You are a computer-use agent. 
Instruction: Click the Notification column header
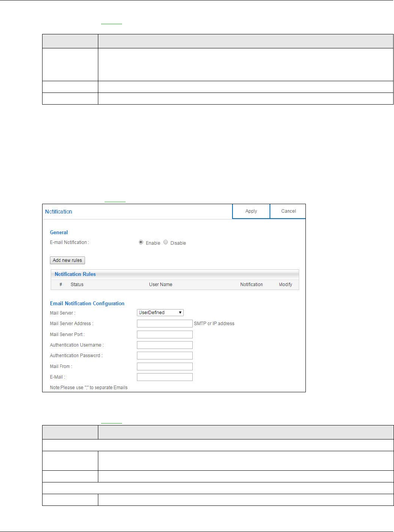tap(251, 285)
